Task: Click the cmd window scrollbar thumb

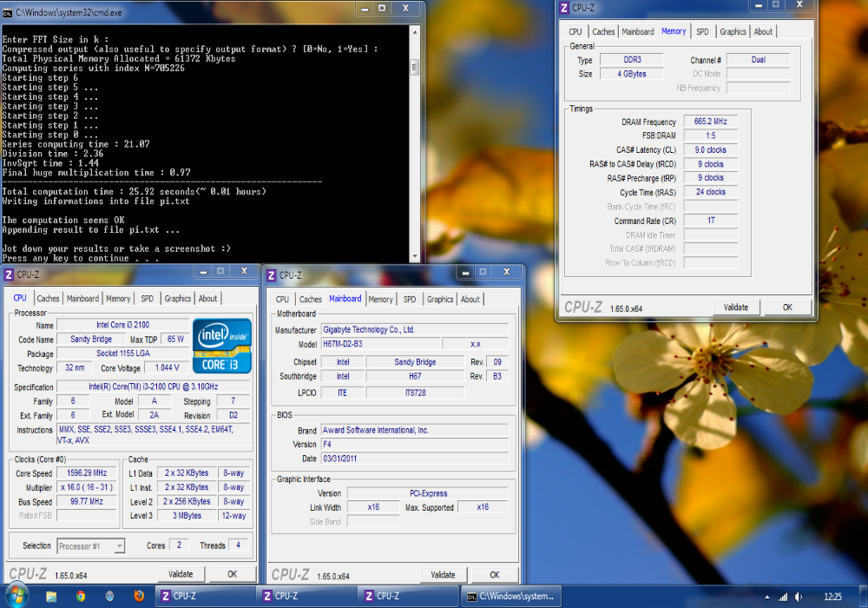Action: (x=415, y=68)
